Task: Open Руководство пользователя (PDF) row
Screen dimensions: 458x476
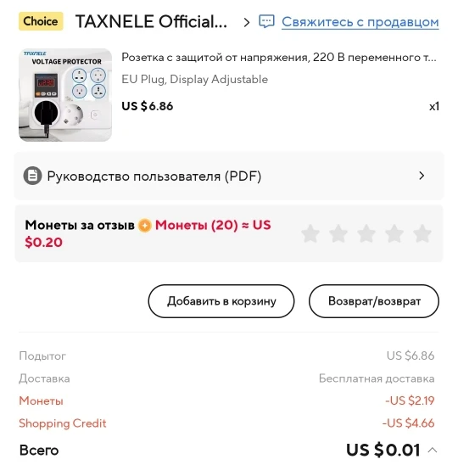Action: [229, 176]
